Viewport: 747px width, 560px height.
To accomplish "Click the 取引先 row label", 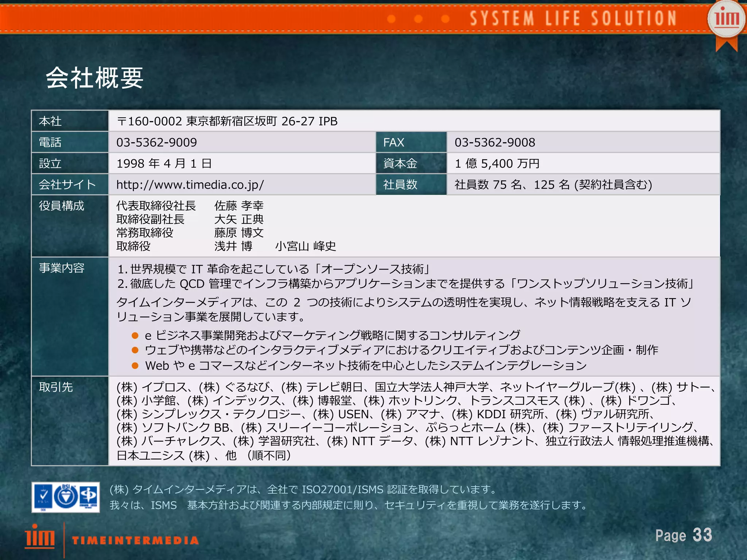I will tap(56, 387).
